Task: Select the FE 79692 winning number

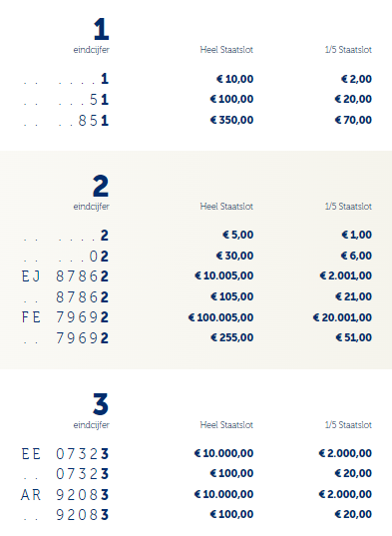Action: 65,317
